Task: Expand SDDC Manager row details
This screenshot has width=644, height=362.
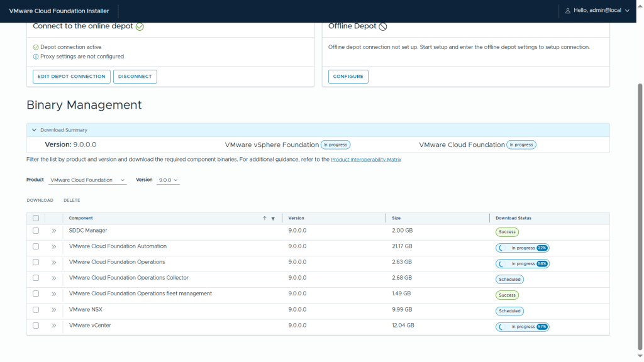Action: pos(54,231)
